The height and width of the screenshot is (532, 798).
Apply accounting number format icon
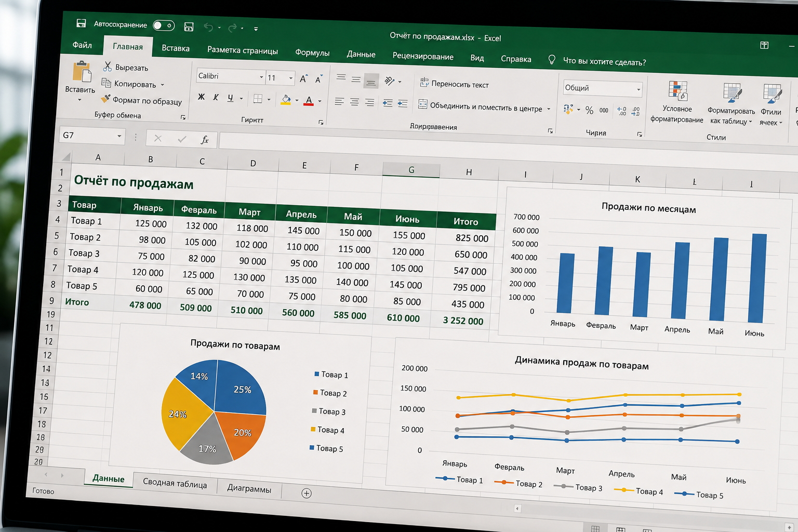click(x=568, y=109)
